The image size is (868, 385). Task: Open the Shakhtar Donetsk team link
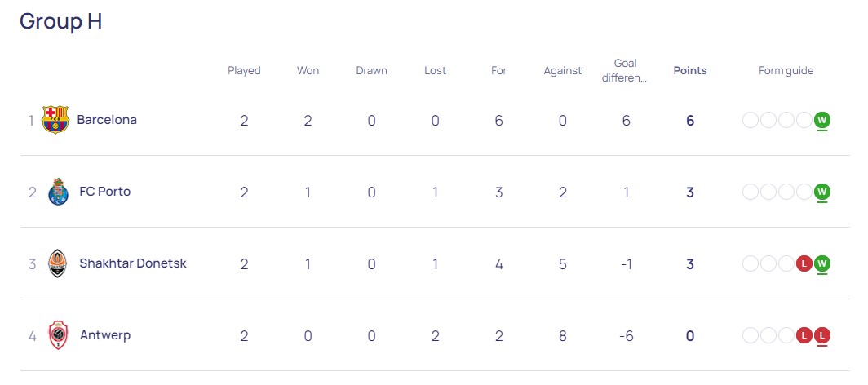pyautogui.click(x=133, y=263)
